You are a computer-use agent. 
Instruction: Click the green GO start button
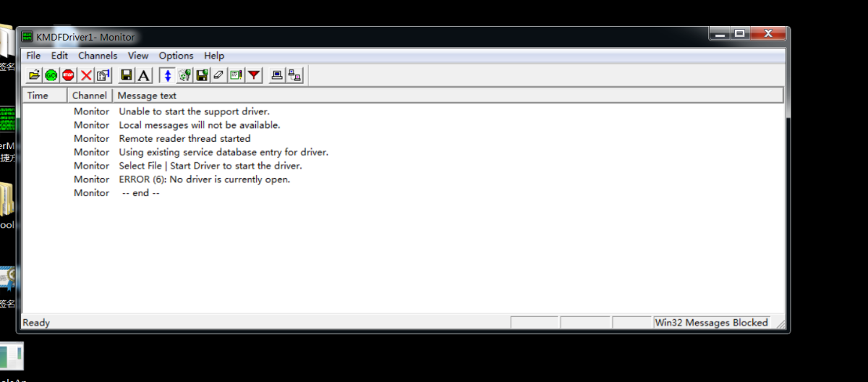[x=51, y=75]
